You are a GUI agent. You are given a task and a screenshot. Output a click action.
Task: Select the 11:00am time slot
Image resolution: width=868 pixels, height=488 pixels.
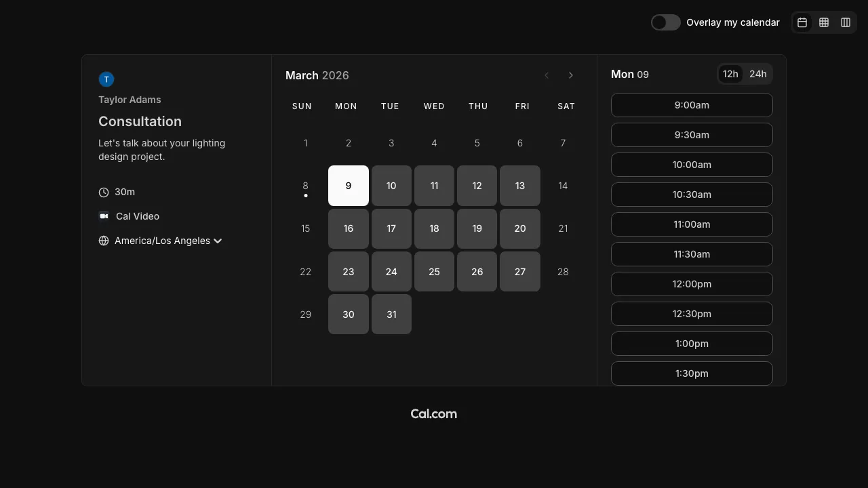692,224
